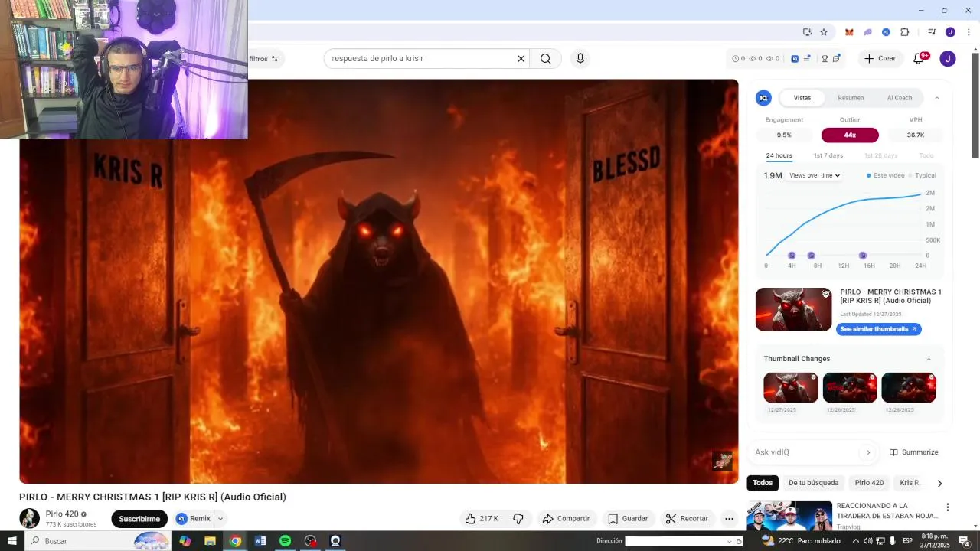Collapse the vidIQ stats panel chevron
The width and height of the screenshot is (980, 551).
[x=937, y=98]
